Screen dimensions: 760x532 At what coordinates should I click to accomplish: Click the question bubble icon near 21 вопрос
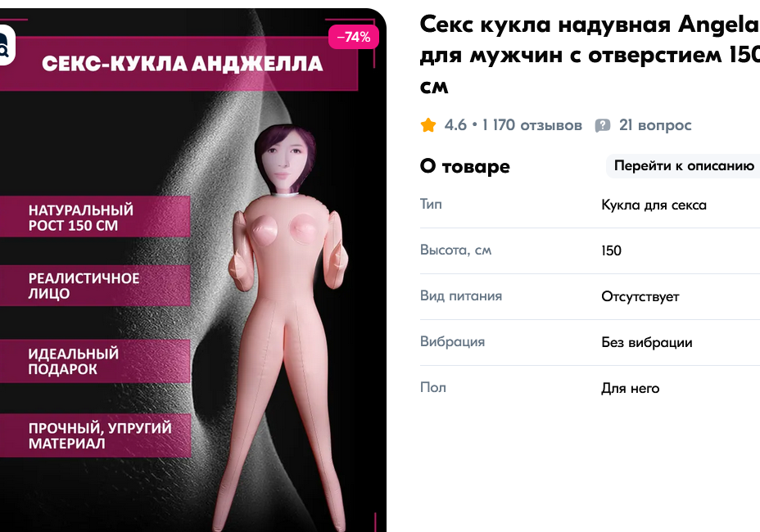pyautogui.click(x=603, y=125)
